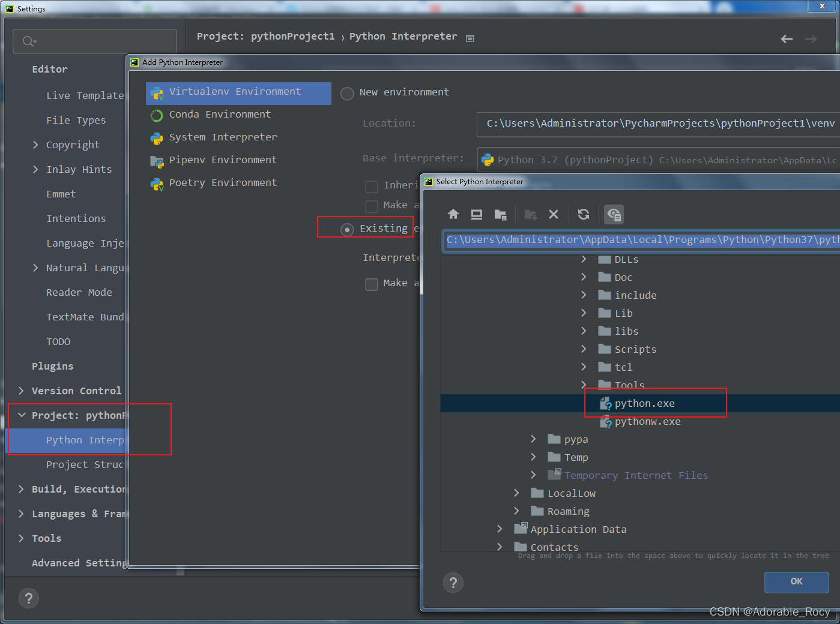Image resolution: width=840 pixels, height=624 pixels.
Task: Expand Inlay Hints settings node
Action: [x=35, y=169]
